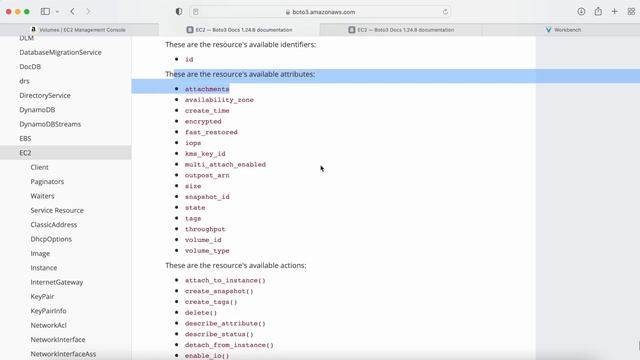This screenshot has width=640, height=360.
Task: Click the fast_restored attribute
Action: point(211,132)
